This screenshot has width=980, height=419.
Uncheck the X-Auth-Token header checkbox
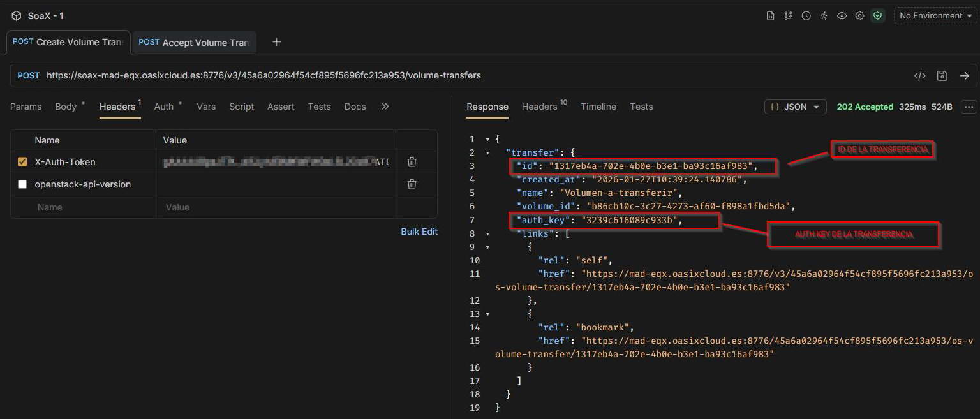[x=22, y=162]
